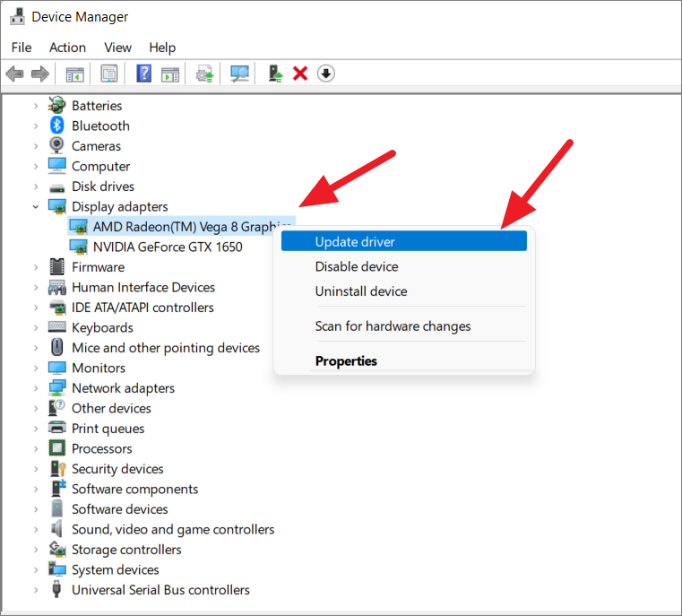
Task: Select IDE ATA/ATAPI controllers item
Action: point(142,308)
